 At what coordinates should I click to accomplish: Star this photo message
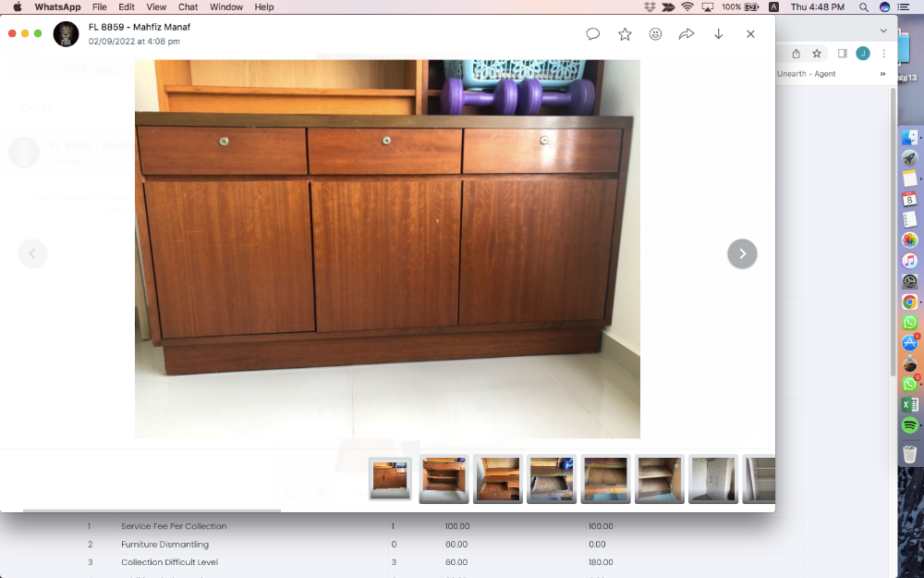coord(625,34)
